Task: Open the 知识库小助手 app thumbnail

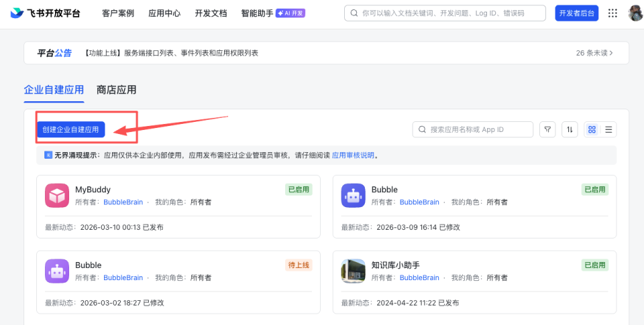Action: click(x=354, y=271)
